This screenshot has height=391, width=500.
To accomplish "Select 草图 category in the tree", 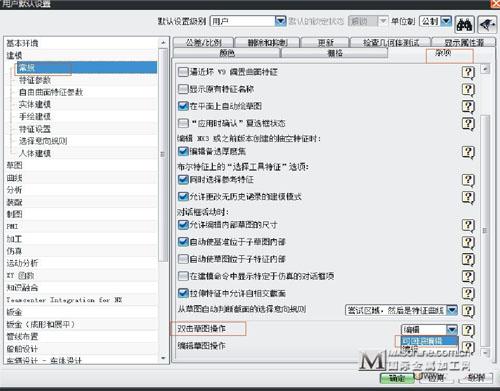I will point(14,165).
